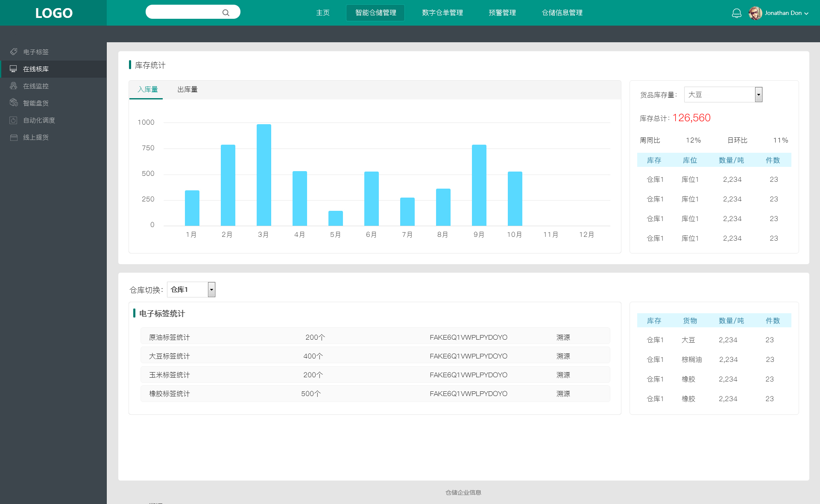Click the March bar in the chart
The image size is (820, 504).
[264, 175]
